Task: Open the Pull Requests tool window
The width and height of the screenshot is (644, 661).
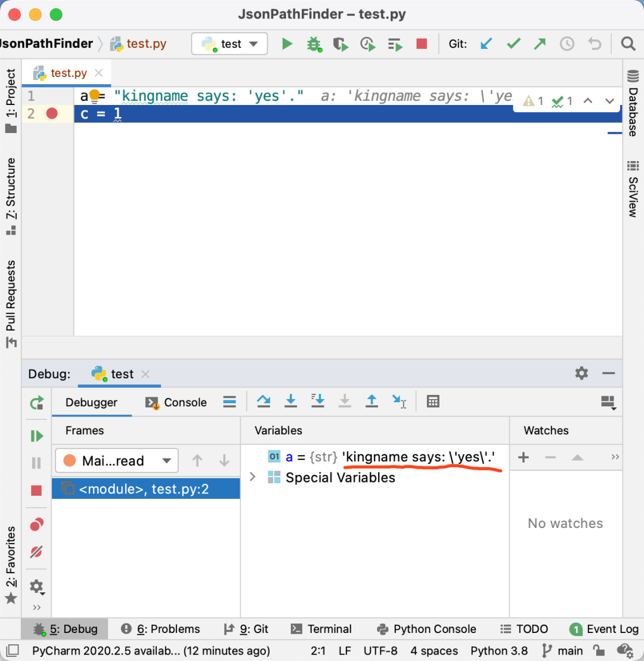Action: click(11, 304)
